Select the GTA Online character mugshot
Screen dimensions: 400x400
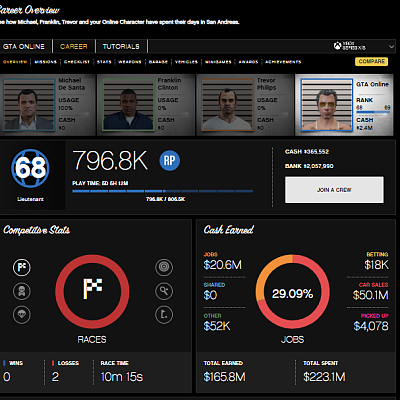coord(327,105)
